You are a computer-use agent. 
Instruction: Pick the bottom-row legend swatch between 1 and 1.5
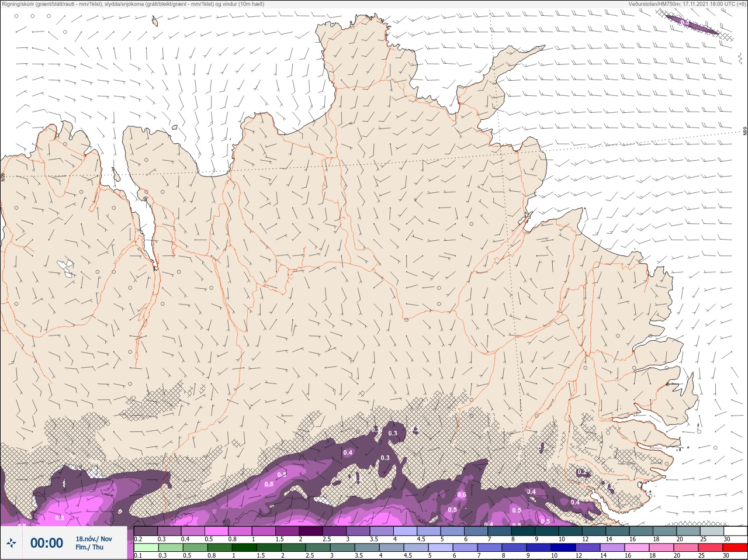click(244, 548)
